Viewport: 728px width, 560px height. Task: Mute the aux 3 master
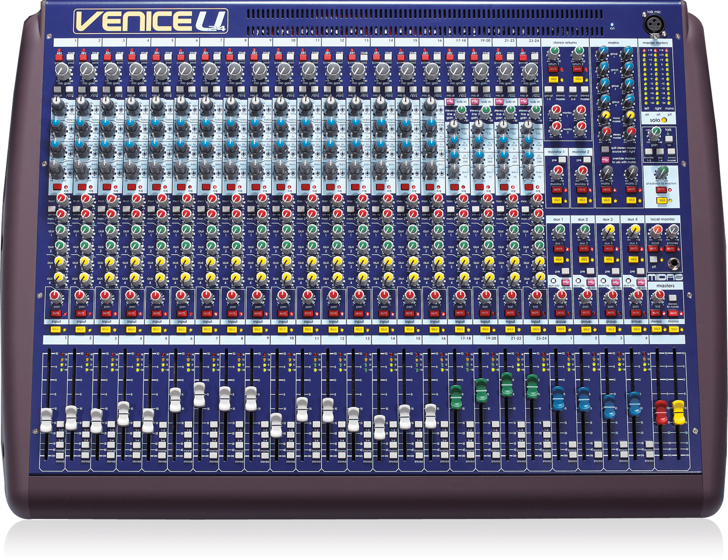pos(609,249)
